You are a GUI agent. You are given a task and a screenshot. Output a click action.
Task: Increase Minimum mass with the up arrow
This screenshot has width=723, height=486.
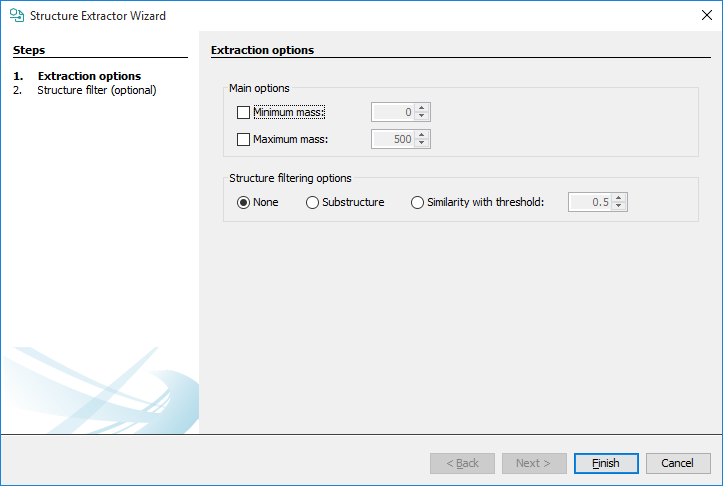(422, 108)
